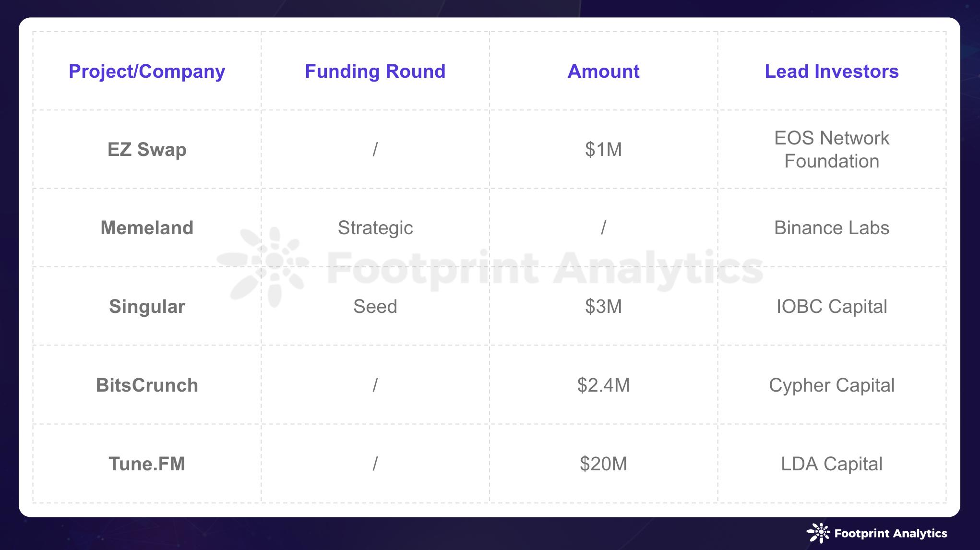Click the $20M amount cell
This screenshot has height=550, width=980.
603,464
